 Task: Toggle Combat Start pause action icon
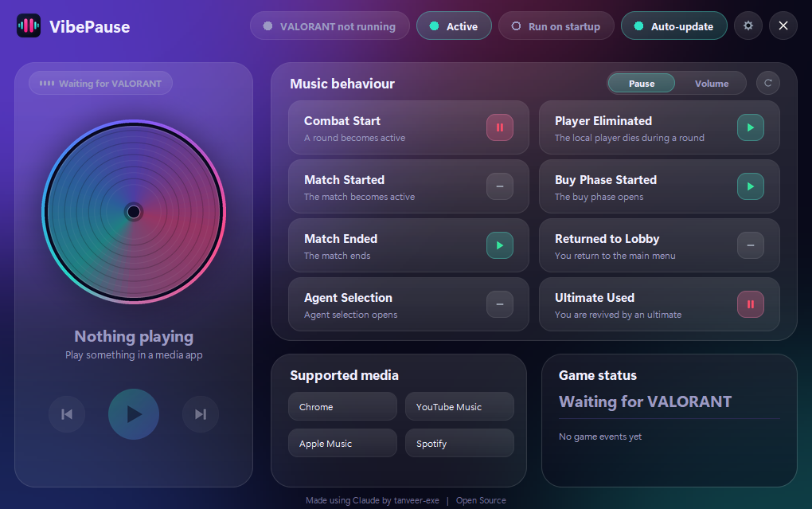coord(500,127)
